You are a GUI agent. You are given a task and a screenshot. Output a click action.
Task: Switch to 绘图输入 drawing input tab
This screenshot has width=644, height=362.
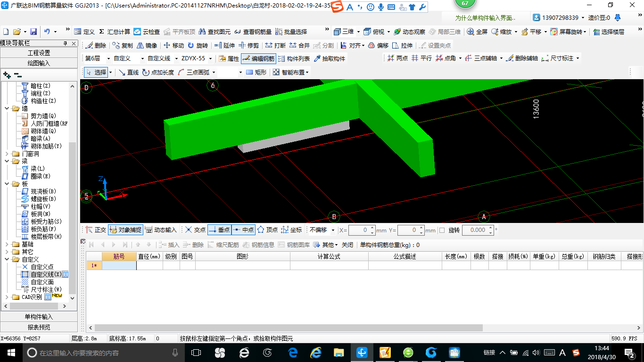tap(39, 63)
